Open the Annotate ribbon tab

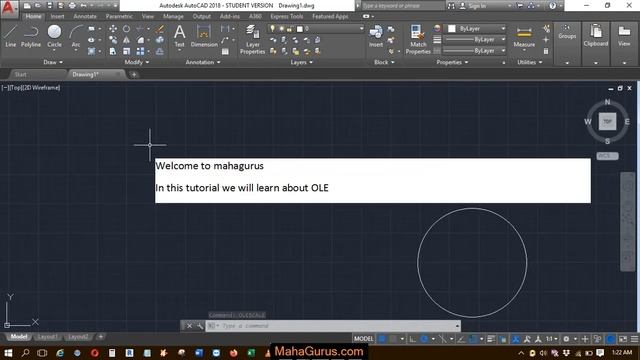pyautogui.click(x=85, y=16)
